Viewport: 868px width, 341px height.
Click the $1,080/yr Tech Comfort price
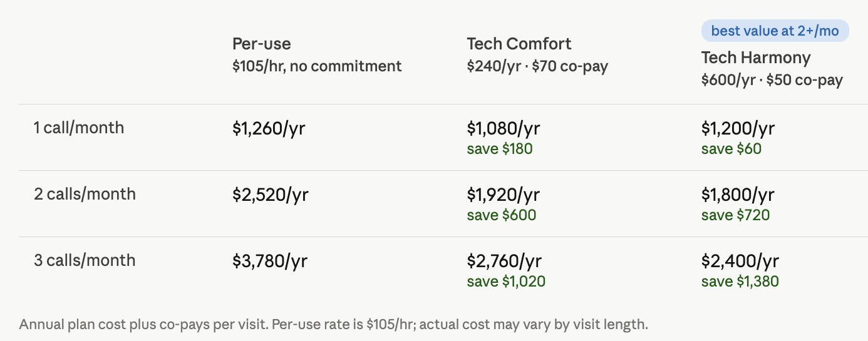504,129
